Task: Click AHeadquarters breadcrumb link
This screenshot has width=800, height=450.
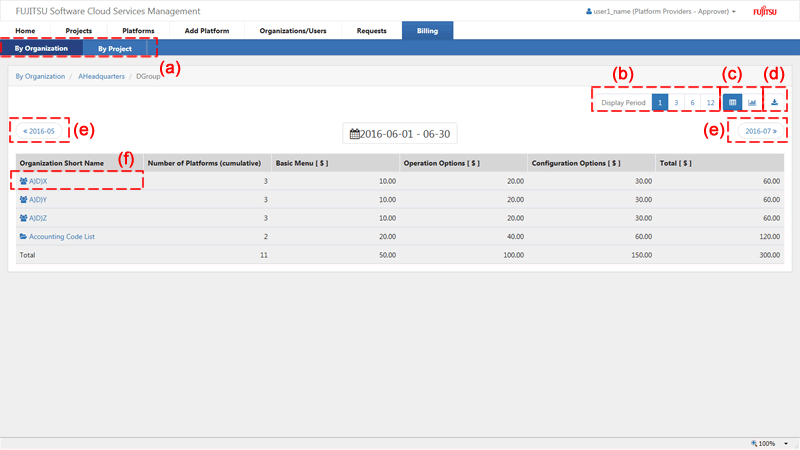Action: (x=101, y=76)
